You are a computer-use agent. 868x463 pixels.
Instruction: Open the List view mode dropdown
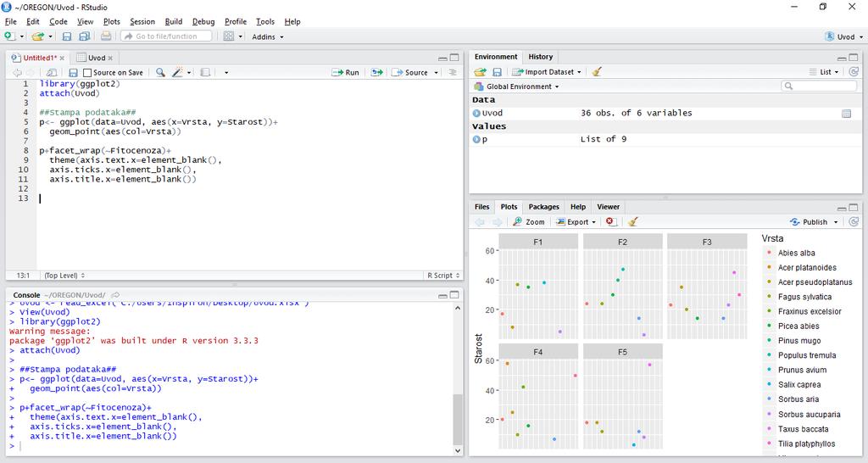click(x=824, y=72)
